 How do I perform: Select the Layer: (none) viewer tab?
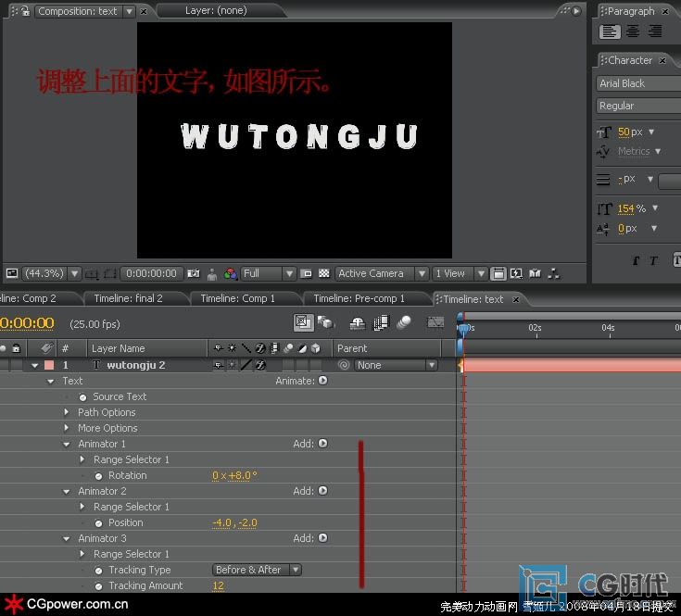point(216,10)
